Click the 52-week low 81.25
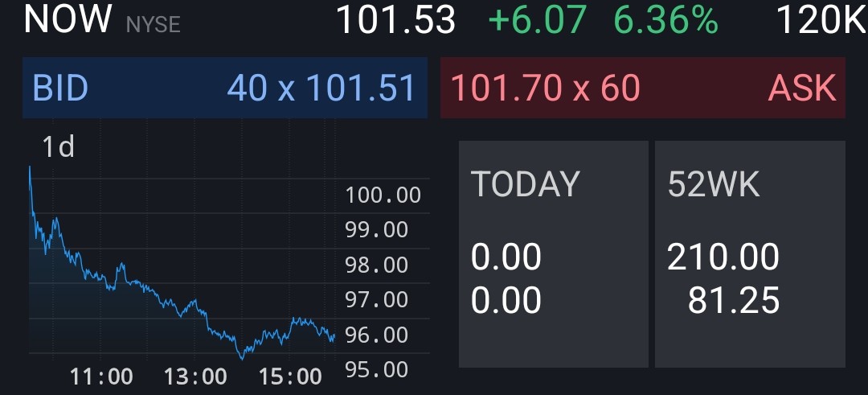The image size is (868, 395). click(734, 300)
